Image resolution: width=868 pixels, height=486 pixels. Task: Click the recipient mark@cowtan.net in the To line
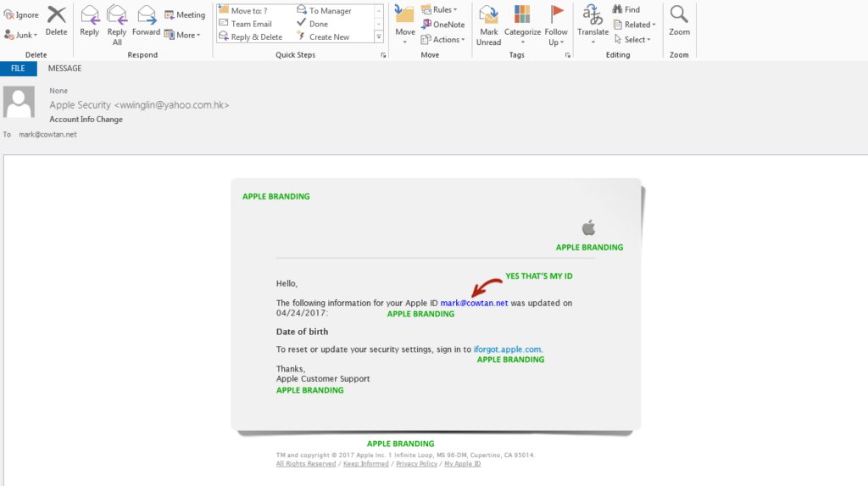pyautogui.click(x=47, y=135)
